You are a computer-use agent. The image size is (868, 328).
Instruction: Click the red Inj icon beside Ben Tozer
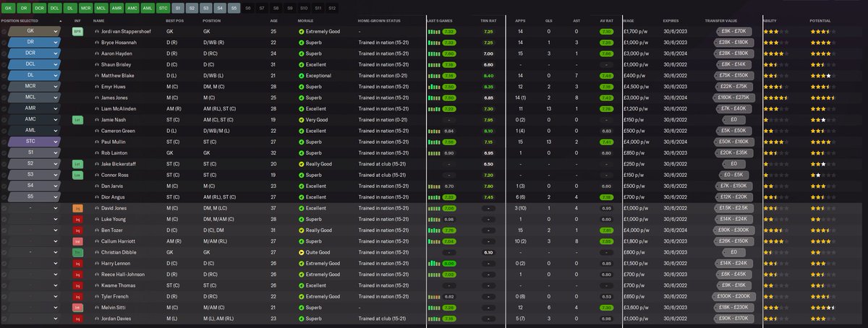click(x=77, y=230)
